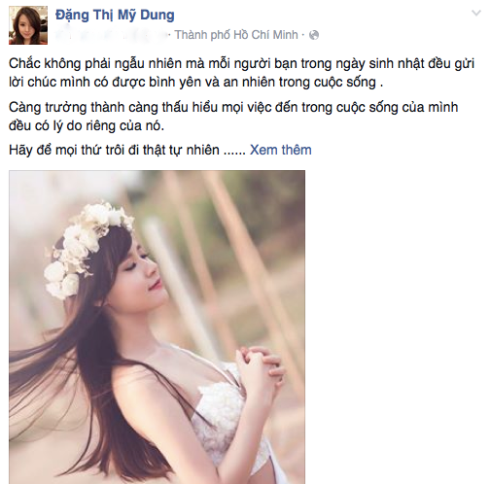Screen dimensions: 490x484
Task: Open the blurred post timestamp link
Action: (x=112, y=35)
